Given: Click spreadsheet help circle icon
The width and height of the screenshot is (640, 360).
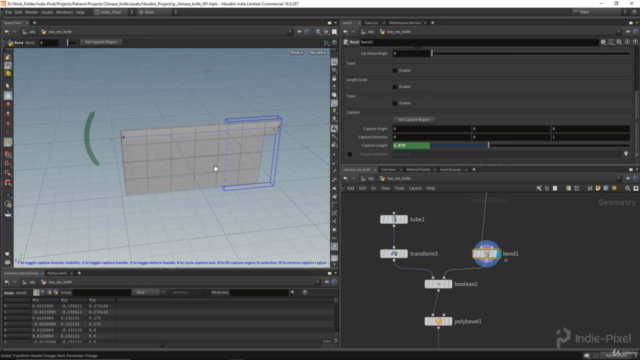Looking at the screenshot, I should click(x=305, y=292).
